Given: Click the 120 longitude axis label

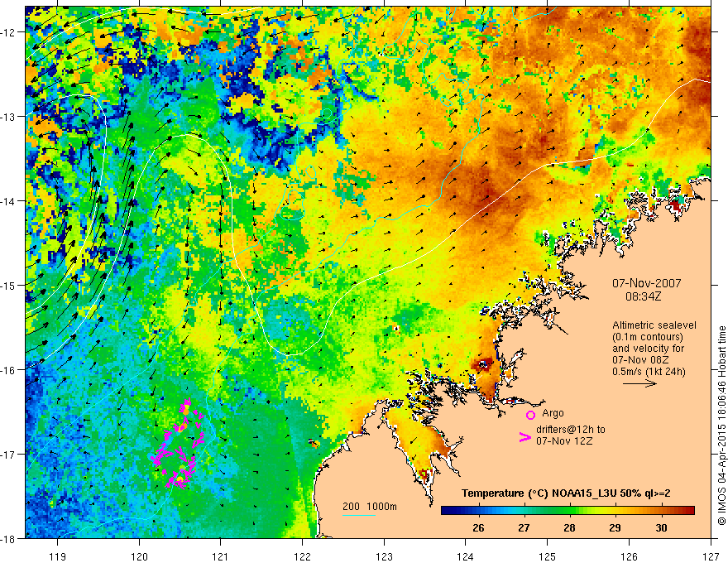Looking at the screenshot, I should (x=139, y=556).
